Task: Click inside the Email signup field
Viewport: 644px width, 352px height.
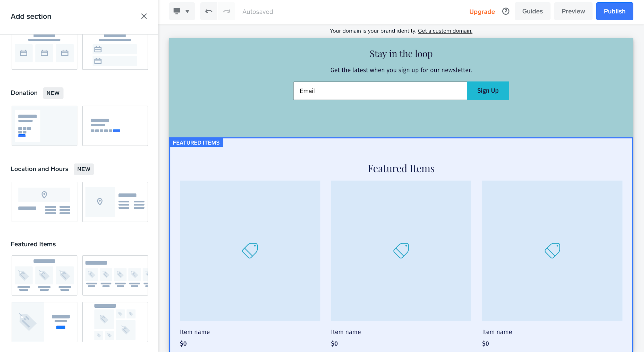Action: click(x=380, y=91)
